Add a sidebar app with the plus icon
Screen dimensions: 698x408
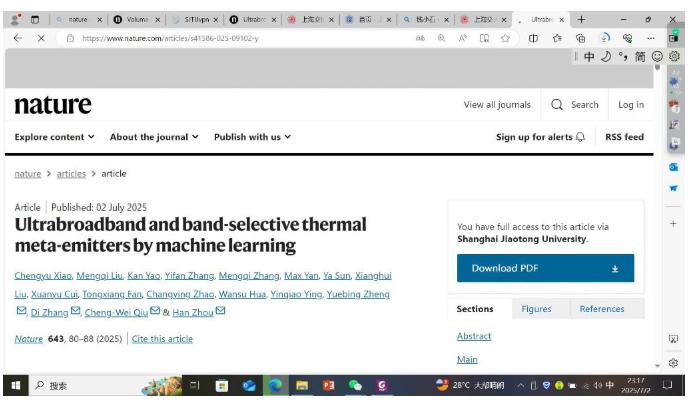[x=673, y=223]
